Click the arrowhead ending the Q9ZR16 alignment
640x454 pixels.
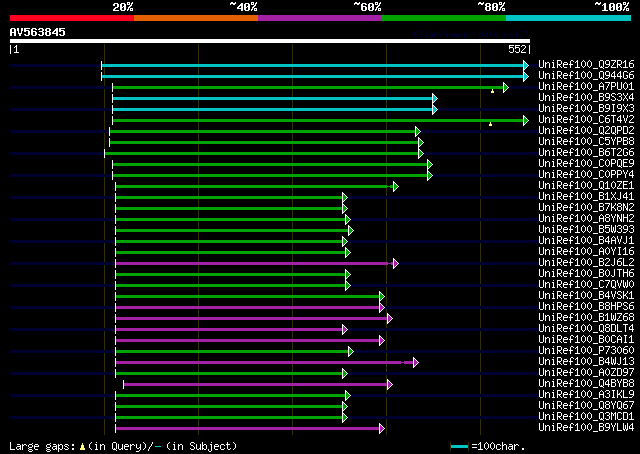point(526,65)
